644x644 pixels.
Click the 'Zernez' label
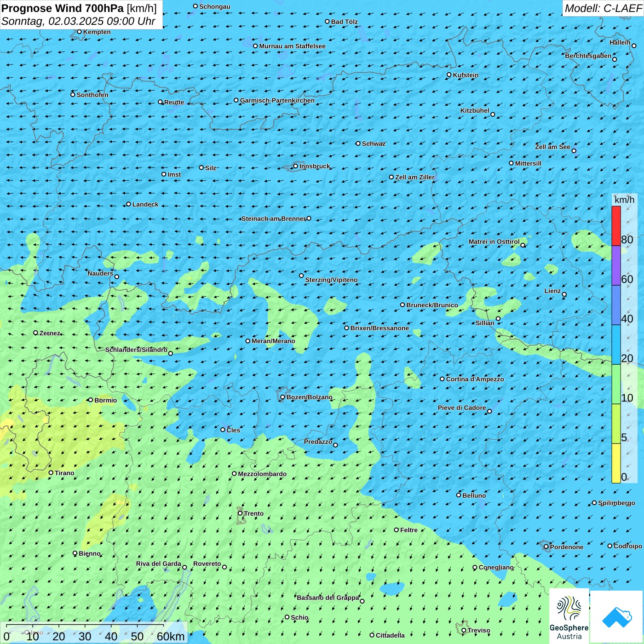(50, 333)
